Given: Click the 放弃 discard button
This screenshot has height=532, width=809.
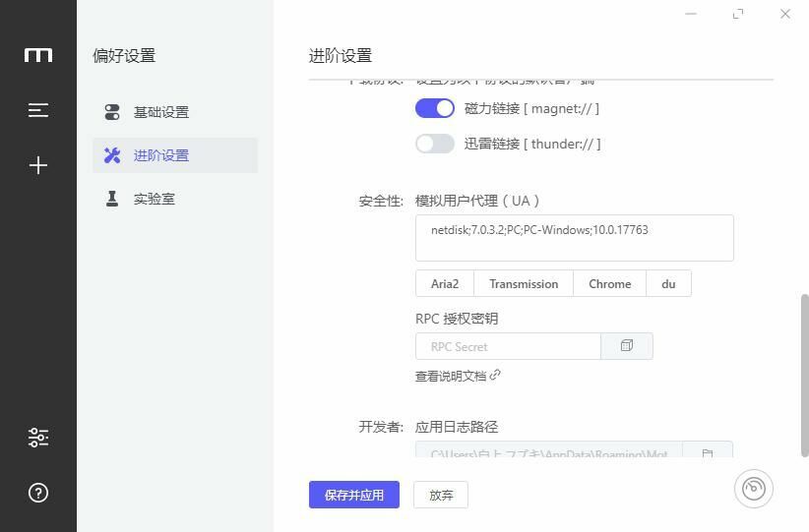Looking at the screenshot, I should pos(441,495).
